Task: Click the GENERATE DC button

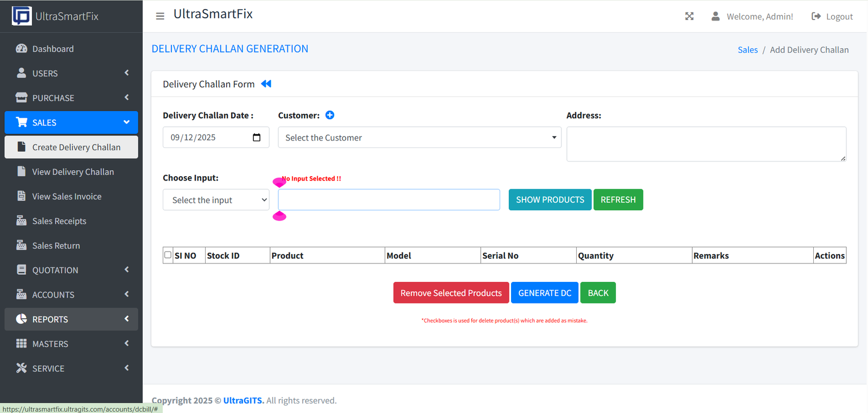Action: click(545, 293)
